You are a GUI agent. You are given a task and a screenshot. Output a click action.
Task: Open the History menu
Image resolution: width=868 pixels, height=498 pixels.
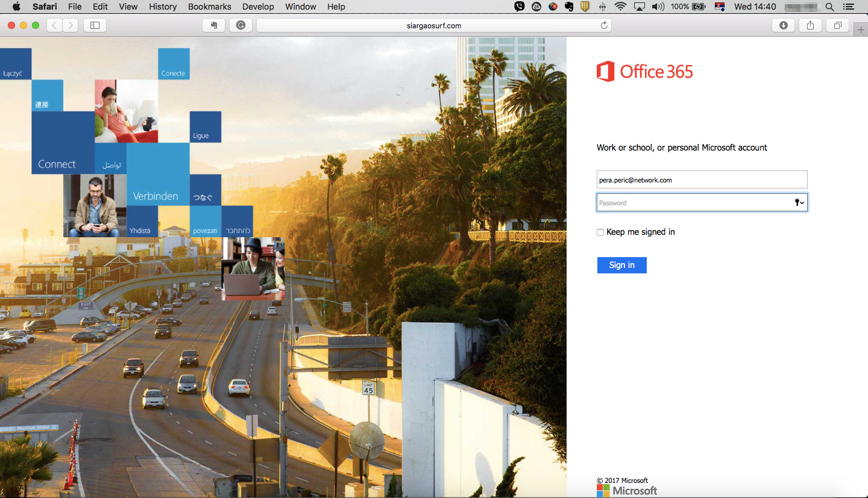pyautogui.click(x=162, y=7)
